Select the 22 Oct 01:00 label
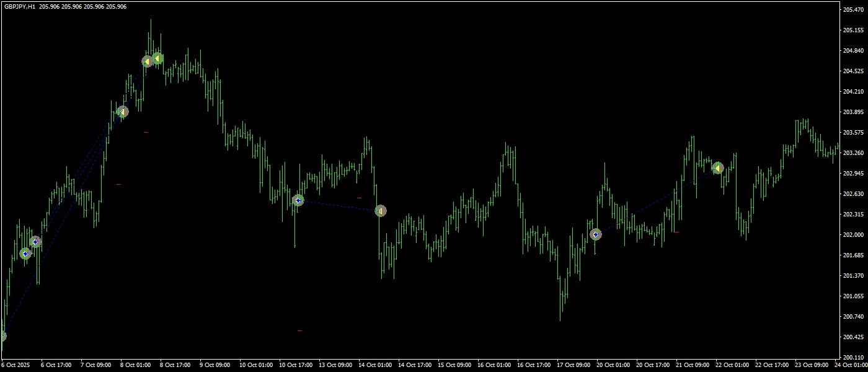This screenshot has height=372, width=868. click(732, 365)
